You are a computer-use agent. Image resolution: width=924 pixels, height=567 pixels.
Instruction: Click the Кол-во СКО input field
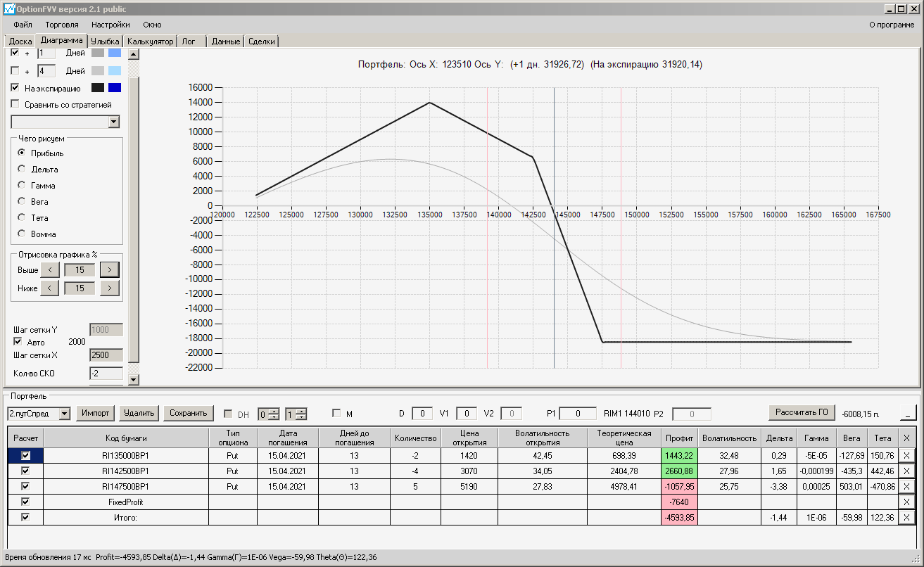click(106, 373)
